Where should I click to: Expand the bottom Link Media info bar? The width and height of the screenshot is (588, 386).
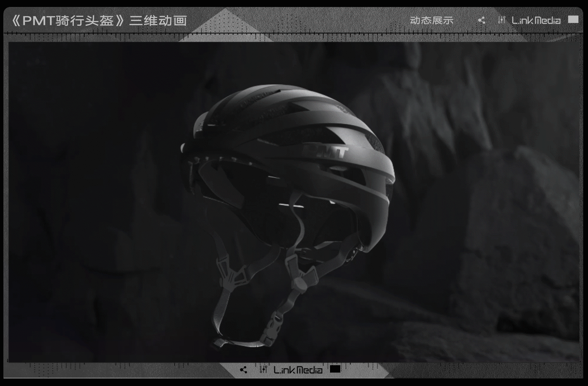click(x=294, y=370)
